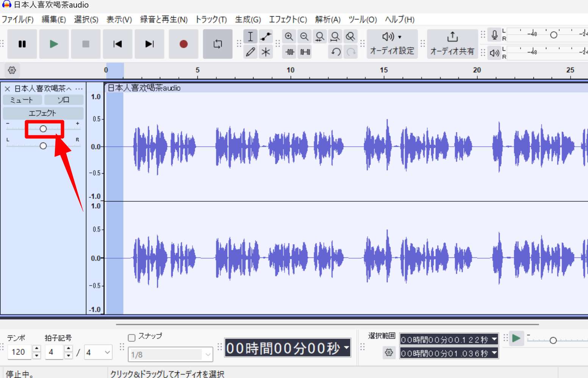Image resolution: width=588 pixels, height=378 pixels.
Task: Click the Silence audio selection icon
Action: coord(305,52)
